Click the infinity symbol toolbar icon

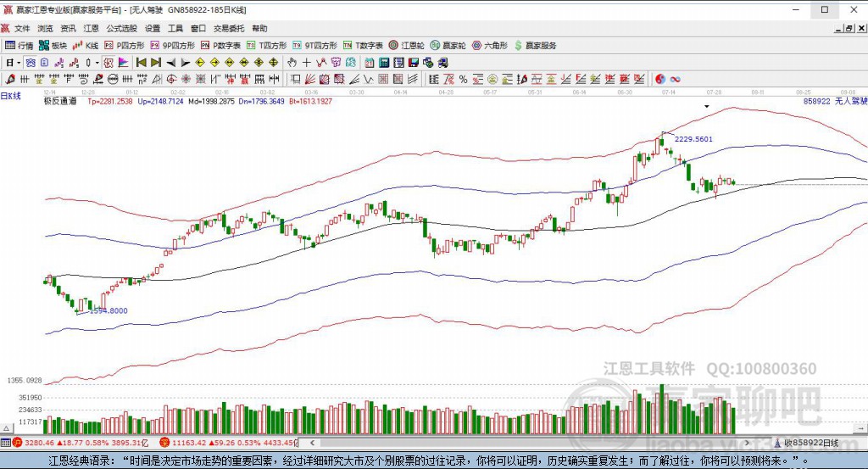(x=675, y=79)
